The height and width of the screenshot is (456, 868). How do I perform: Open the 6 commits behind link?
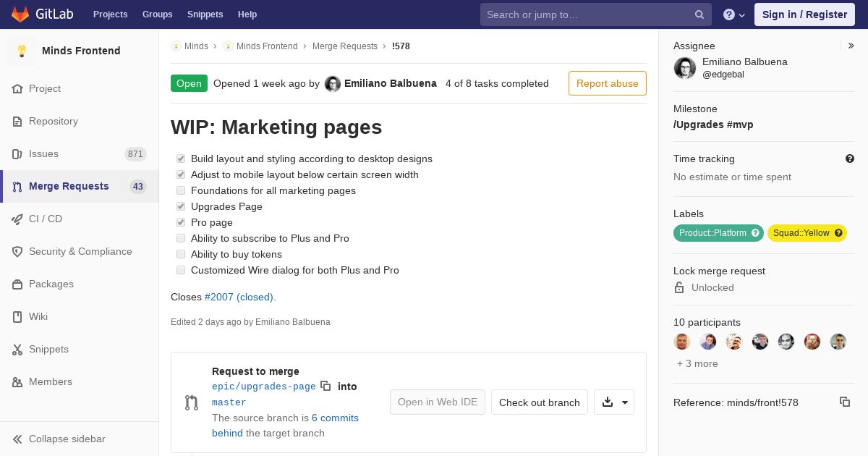coord(335,418)
